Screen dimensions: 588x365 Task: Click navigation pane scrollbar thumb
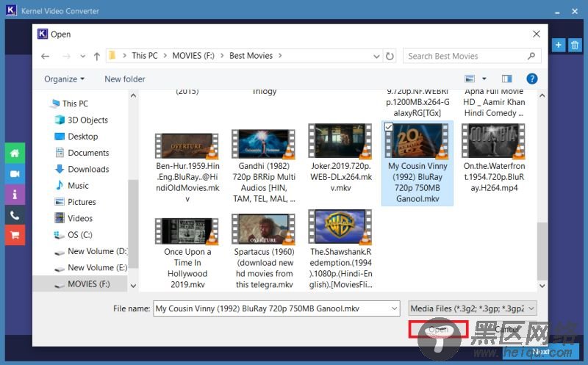point(133,224)
